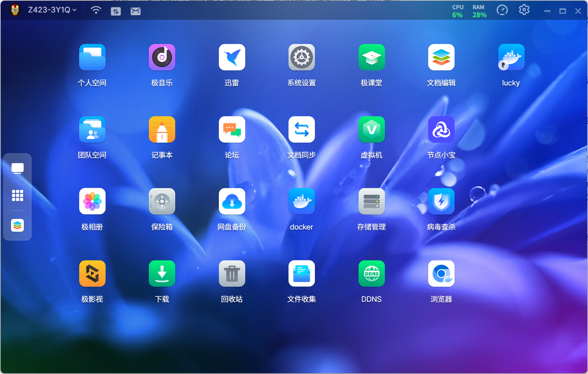This screenshot has width=588, height=374.
Task: Launch the 文件收集 file collection app
Action: point(302,274)
